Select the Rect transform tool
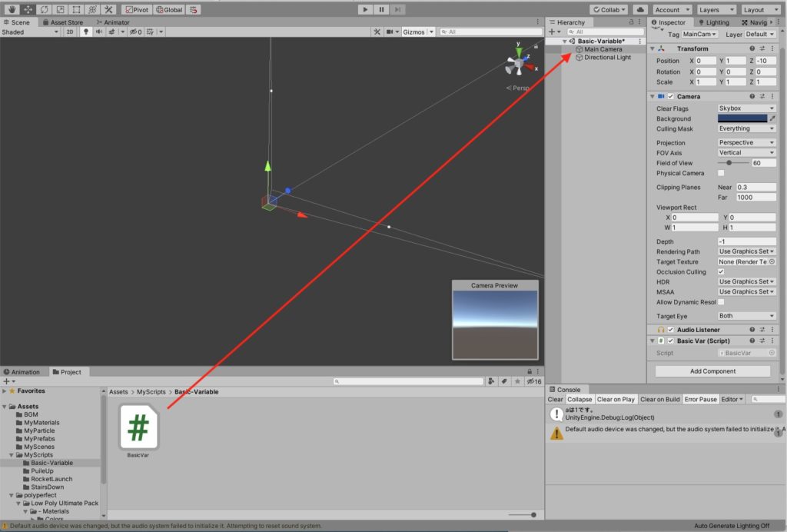 (76, 10)
